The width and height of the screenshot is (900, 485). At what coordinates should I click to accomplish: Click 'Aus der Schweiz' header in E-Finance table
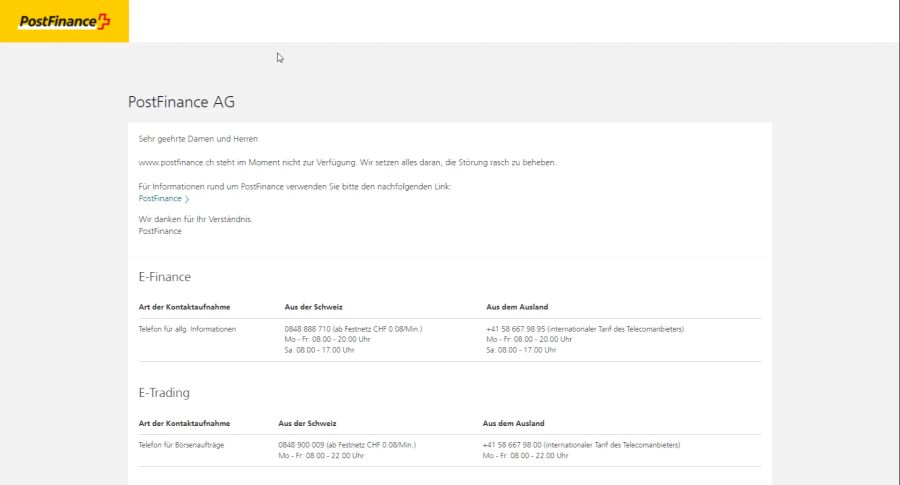[x=313, y=307]
